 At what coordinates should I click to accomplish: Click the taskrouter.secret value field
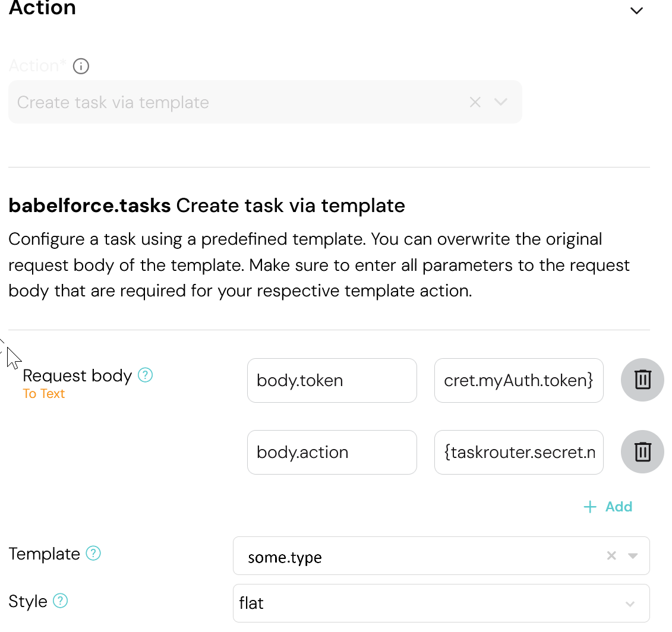[519, 452]
